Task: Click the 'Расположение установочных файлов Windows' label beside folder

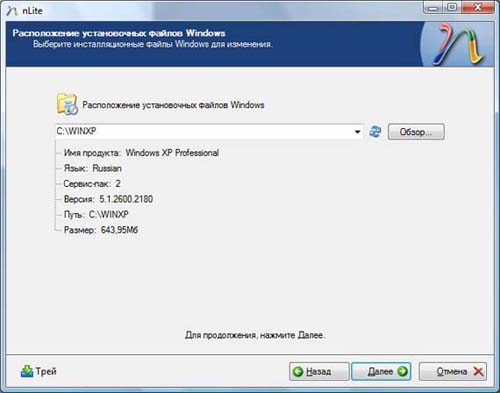Action: coord(173,105)
